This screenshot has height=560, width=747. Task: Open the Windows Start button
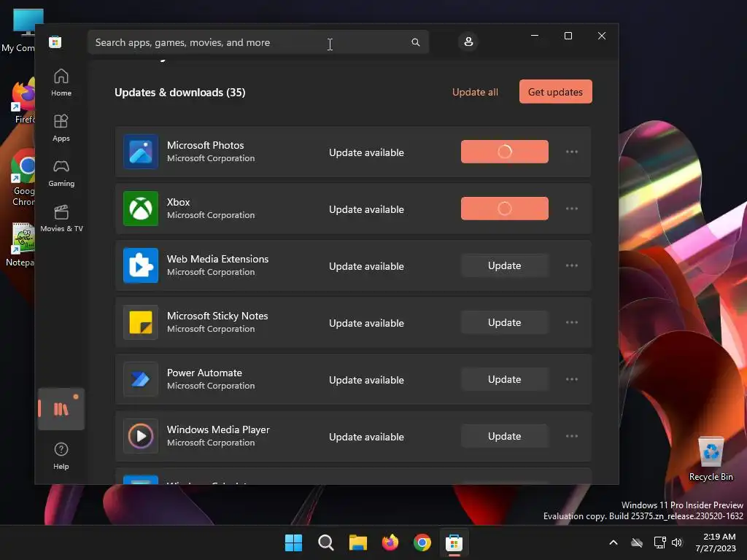point(293,542)
